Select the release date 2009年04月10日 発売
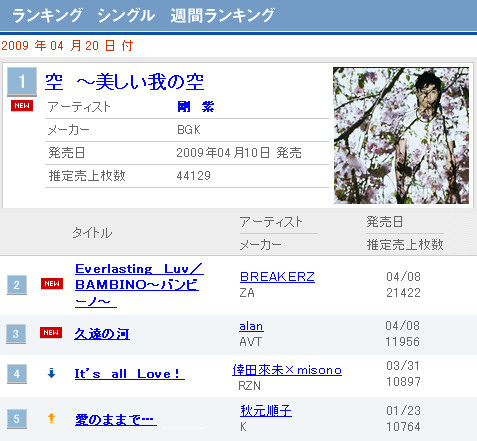 239,153
